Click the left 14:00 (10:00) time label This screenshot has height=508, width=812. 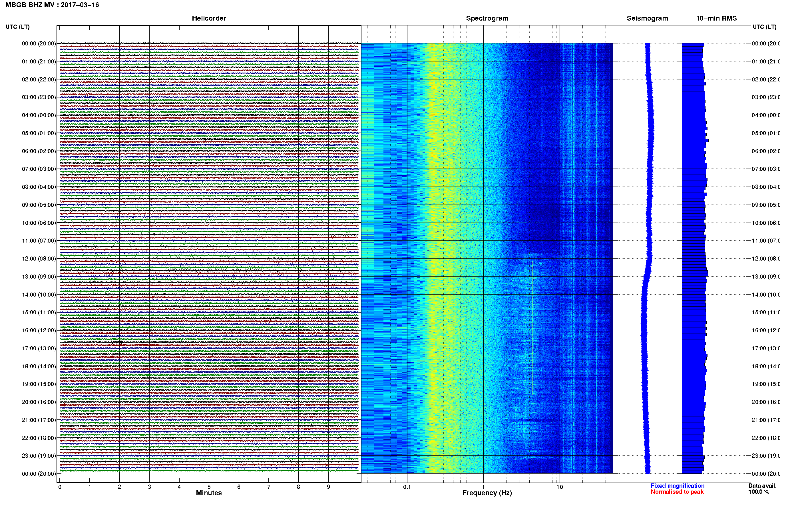click(39, 295)
